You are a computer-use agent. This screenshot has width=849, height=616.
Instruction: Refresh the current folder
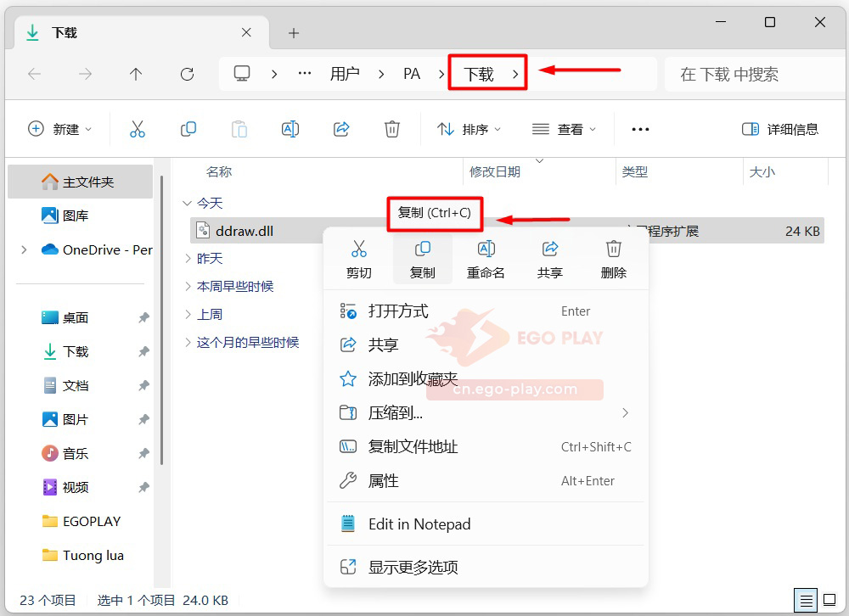pos(187,74)
